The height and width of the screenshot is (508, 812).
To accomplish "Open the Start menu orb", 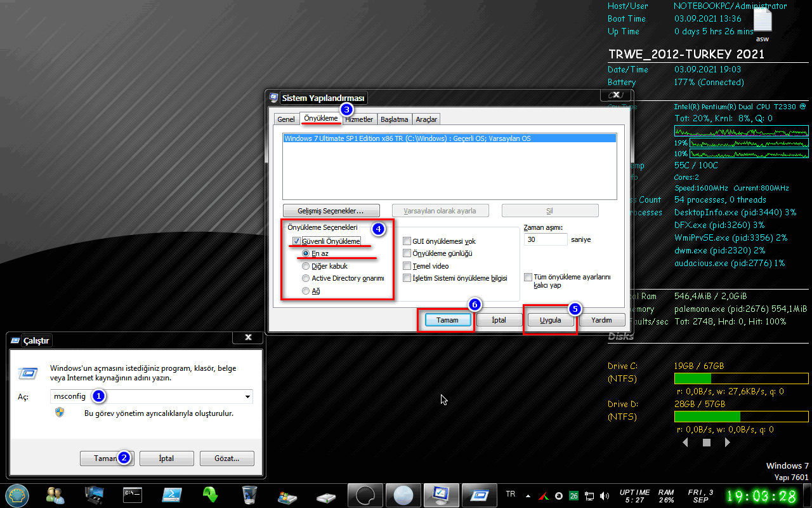I will [x=17, y=495].
